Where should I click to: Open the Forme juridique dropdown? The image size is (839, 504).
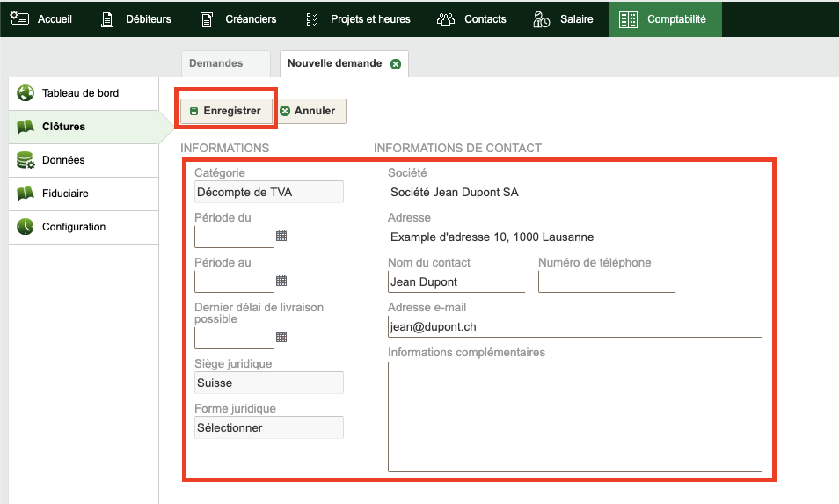[x=268, y=428]
